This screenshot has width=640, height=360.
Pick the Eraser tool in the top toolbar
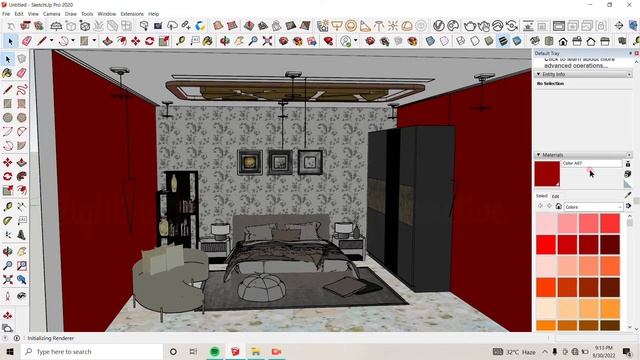[x=27, y=41]
